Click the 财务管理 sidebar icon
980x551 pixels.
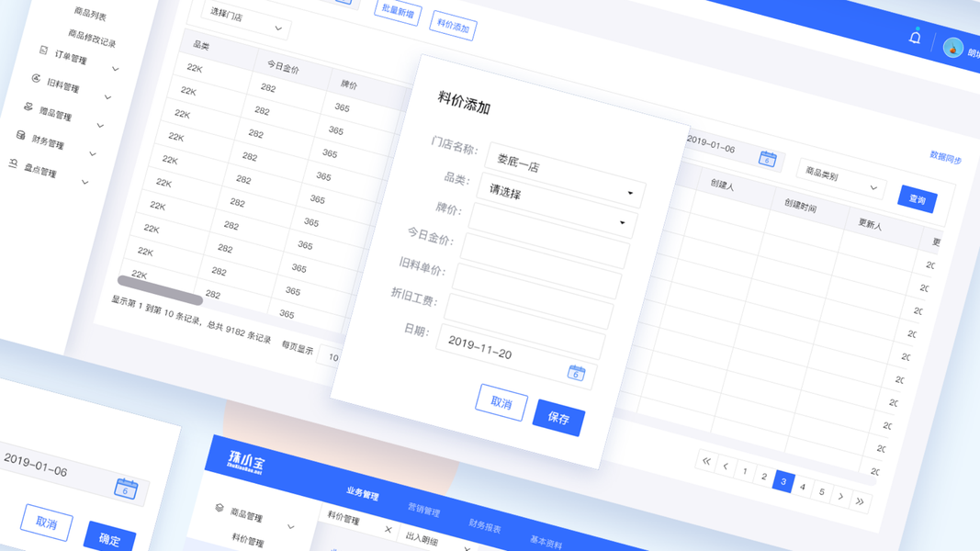coord(20,135)
